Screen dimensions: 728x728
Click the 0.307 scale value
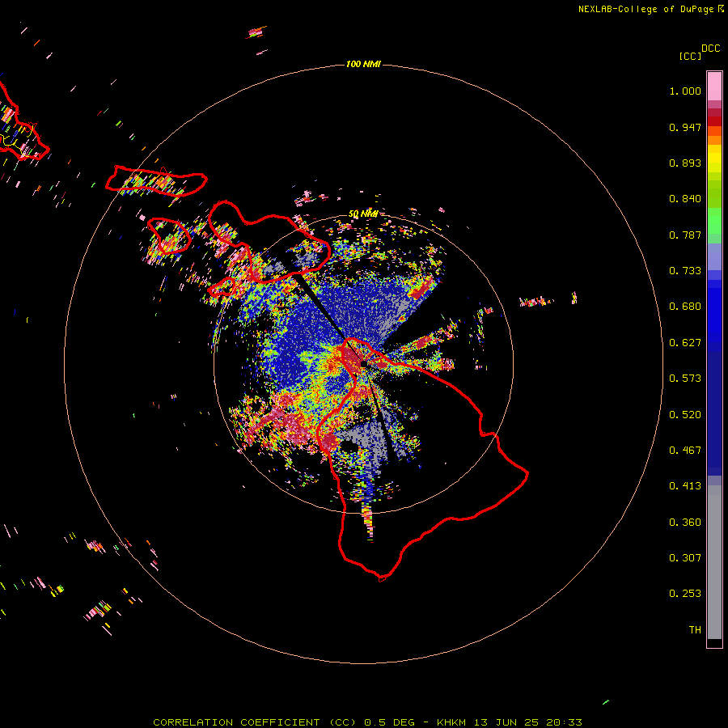coord(685,558)
